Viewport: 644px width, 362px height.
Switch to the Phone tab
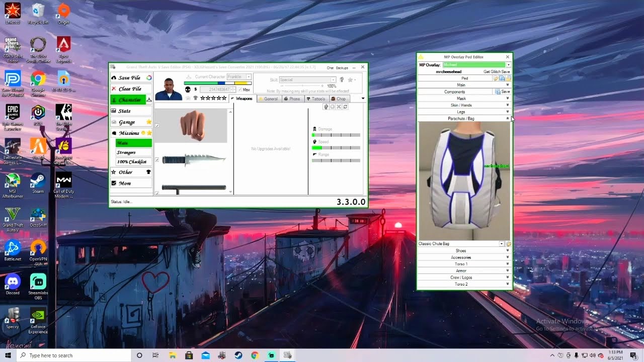click(x=293, y=99)
